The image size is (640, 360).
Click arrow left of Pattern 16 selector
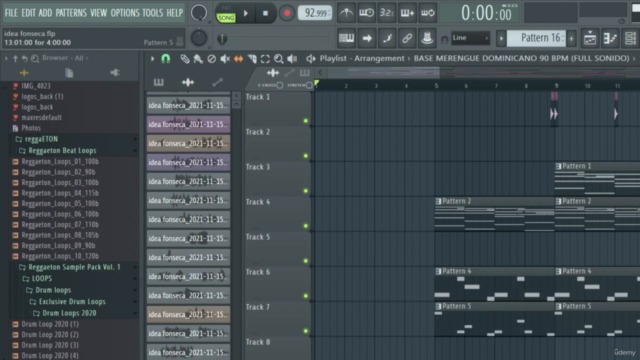[x=501, y=38]
